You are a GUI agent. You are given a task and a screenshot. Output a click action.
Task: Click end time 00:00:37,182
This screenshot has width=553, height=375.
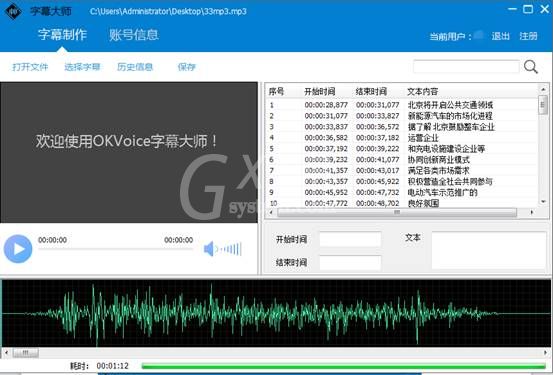click(378, 138)
